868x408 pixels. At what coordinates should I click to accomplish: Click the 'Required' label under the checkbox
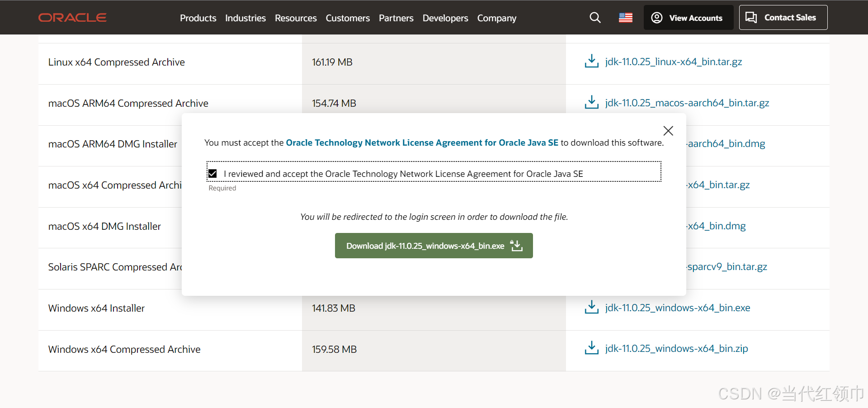click(x=222, y=188)
